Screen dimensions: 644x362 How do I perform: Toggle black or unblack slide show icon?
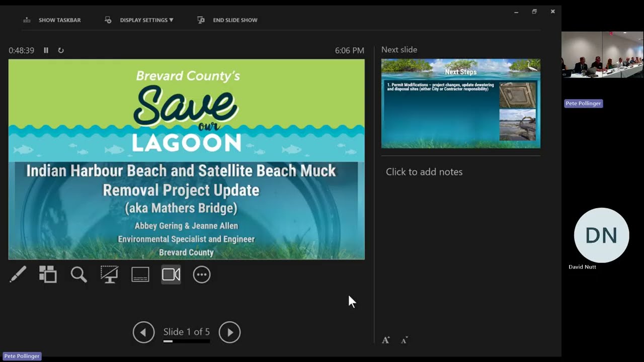click(109, 275)
